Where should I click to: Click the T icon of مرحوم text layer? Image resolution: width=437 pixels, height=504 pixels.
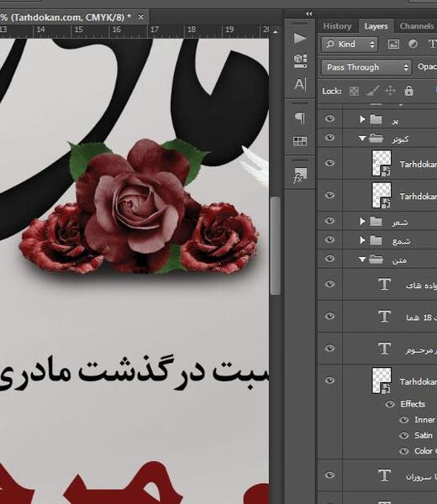(384, 349)
